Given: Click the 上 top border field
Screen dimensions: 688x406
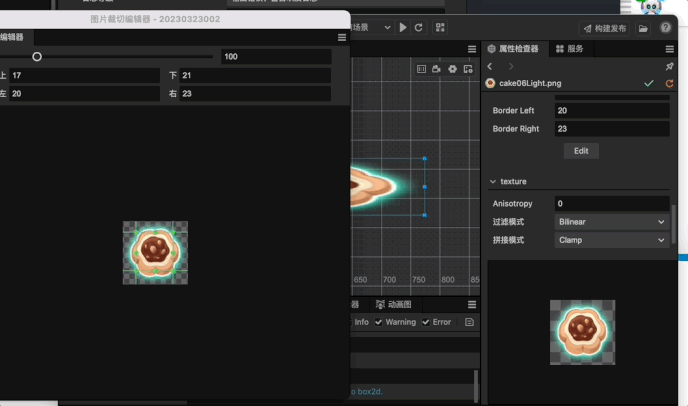Looking at the screenshot, I should [84, 75].
